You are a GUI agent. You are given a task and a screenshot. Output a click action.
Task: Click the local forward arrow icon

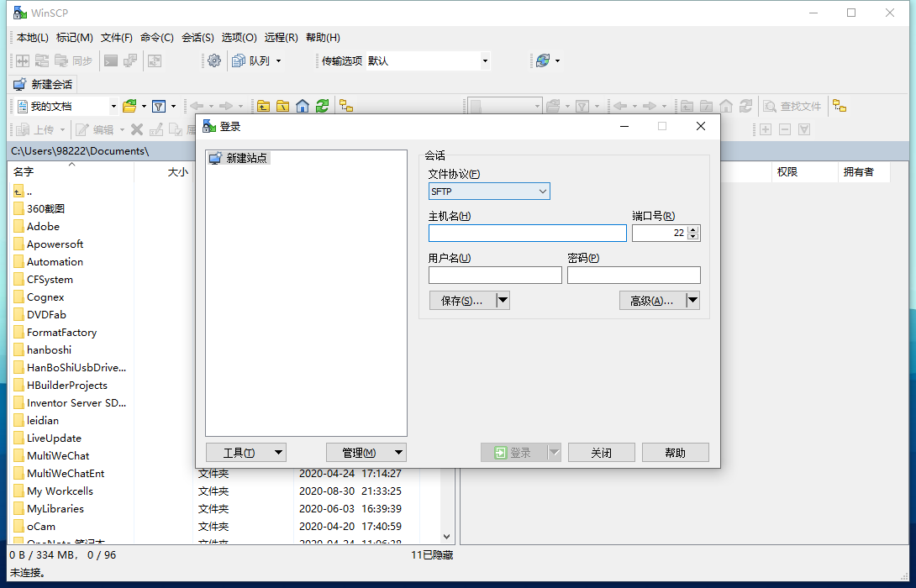pyautogui.click(x=226, y=107)
